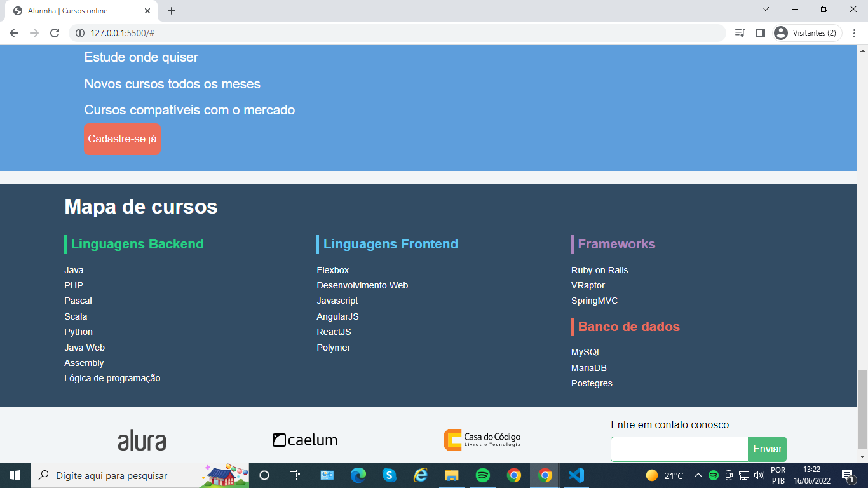Open the Pascal course link
The width and height of the screenshot is (868, 488).
(78, 301)
